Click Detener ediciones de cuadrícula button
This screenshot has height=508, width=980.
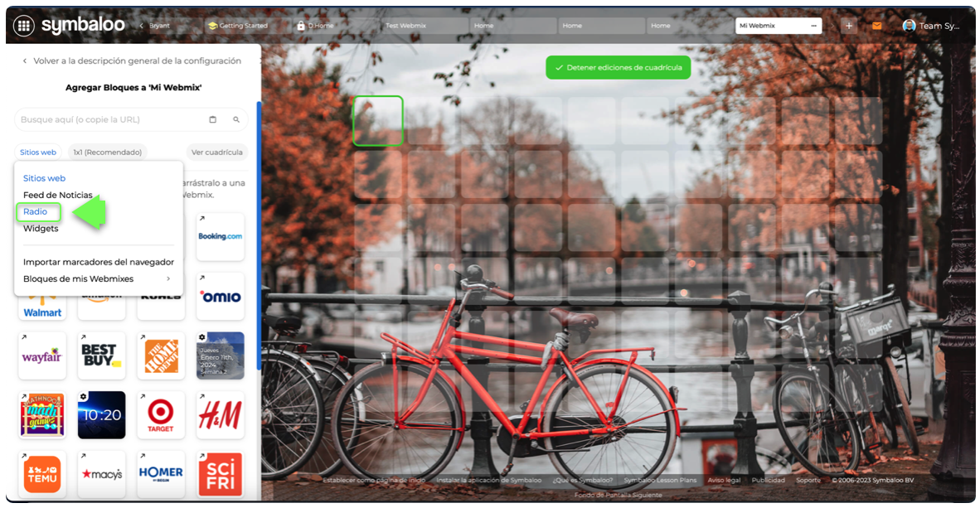coord(619,67)
